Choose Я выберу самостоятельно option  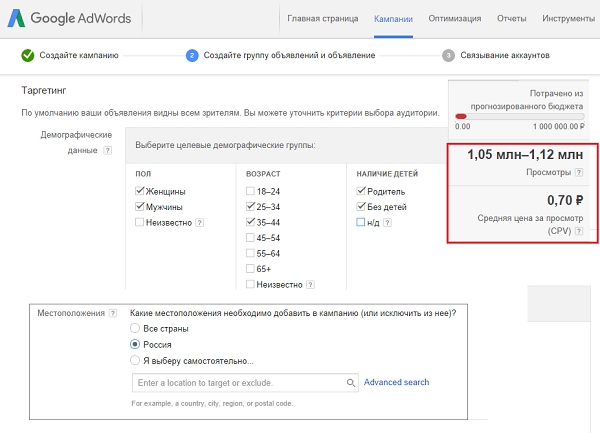(x=136, y=360)
